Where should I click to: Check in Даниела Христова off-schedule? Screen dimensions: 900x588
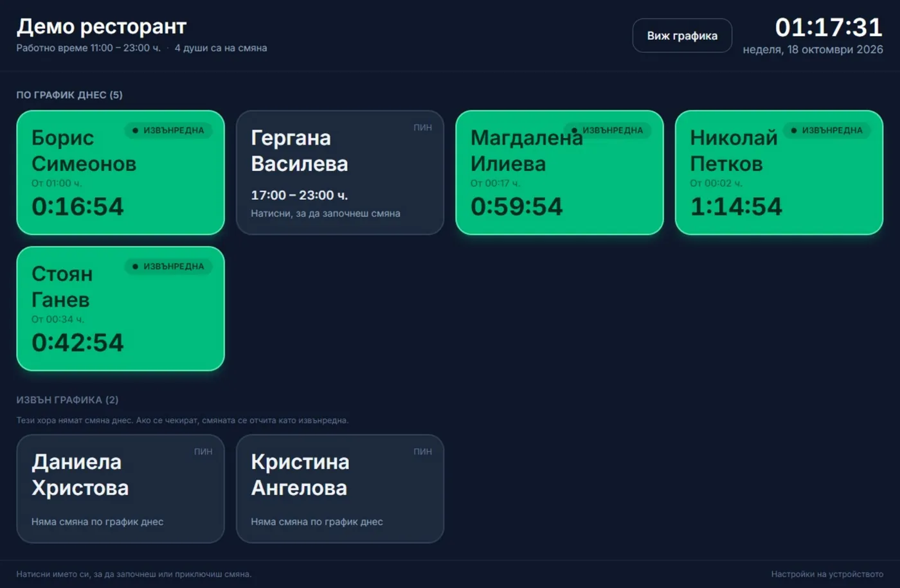click(120, 488)
